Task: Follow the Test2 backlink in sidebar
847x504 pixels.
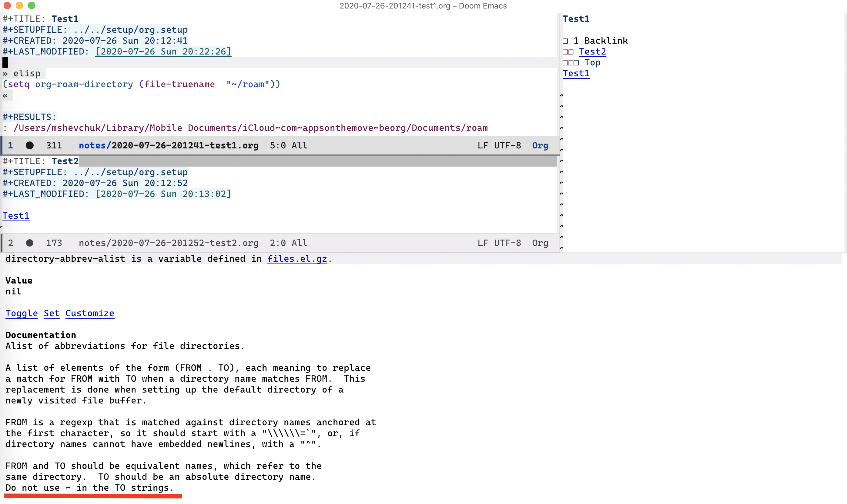Action: [592, 51]
